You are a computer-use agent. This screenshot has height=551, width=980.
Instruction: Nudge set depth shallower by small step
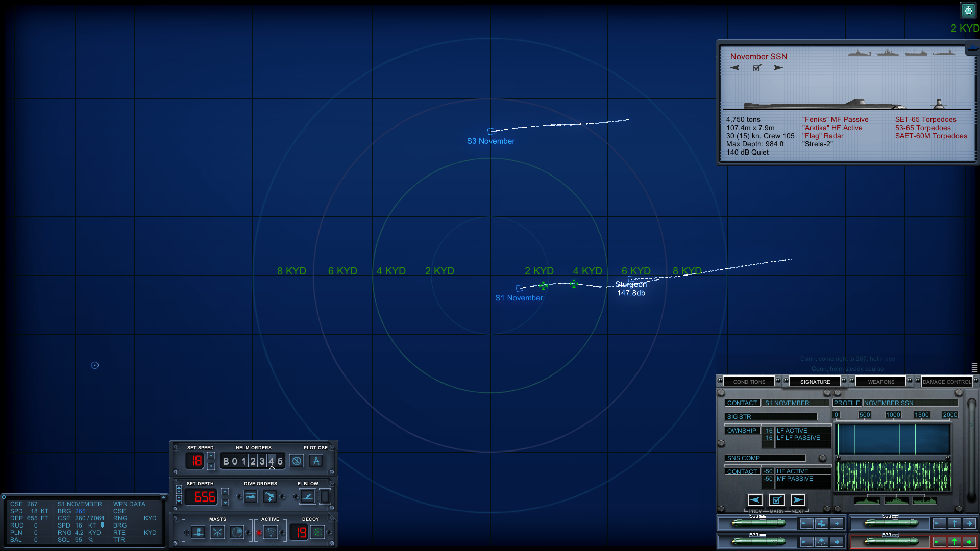tap(225, 492)
